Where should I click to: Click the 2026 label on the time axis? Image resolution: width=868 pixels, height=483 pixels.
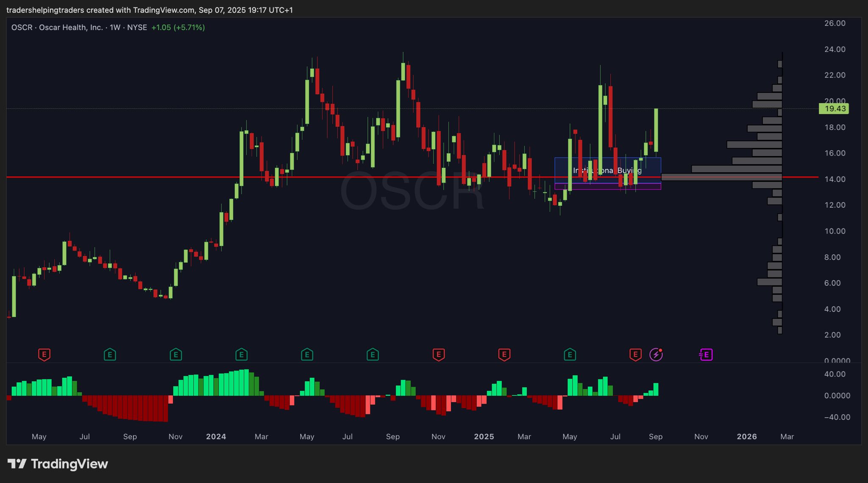click(x=746, y=437)
